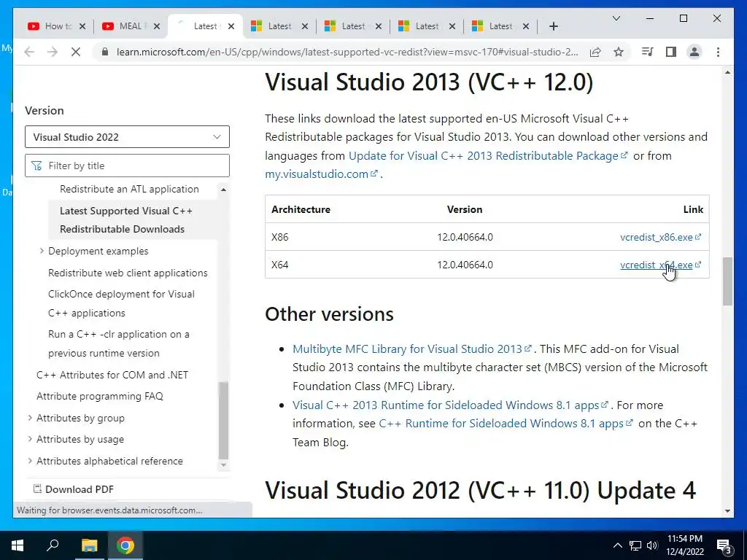The height and width of the screenshot is (560, 747).
Task: Open taskbar clock and date
Action: 684,545
